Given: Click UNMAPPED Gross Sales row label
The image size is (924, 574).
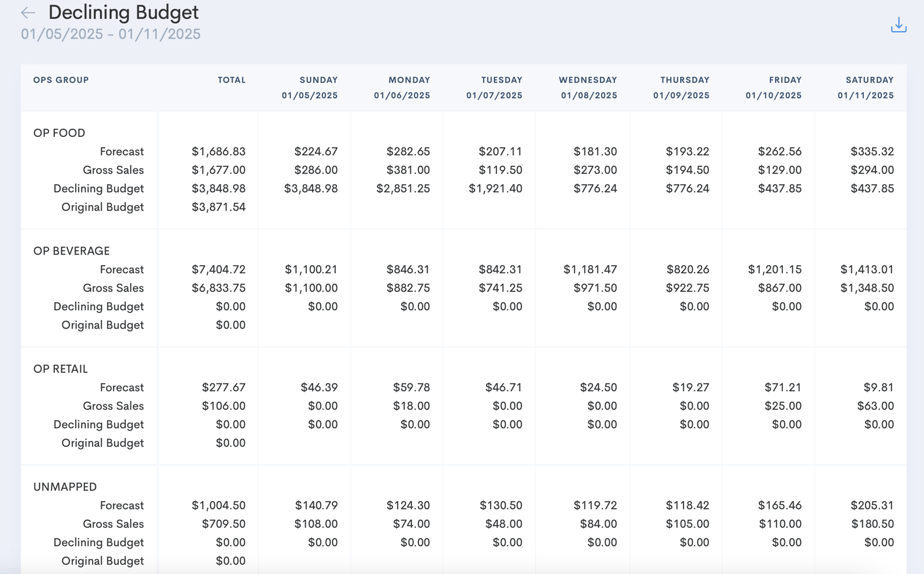Looking at the screenshot, I should (x=113, y=524).
